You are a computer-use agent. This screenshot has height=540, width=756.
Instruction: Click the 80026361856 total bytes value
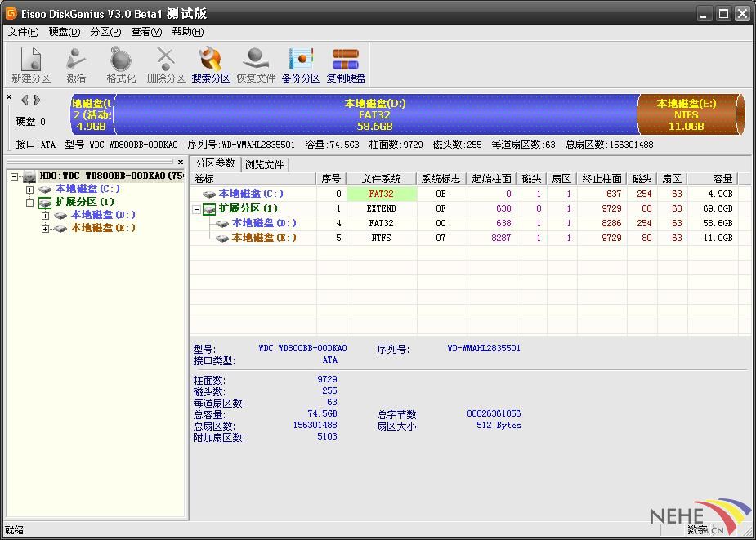click(494, 413)
